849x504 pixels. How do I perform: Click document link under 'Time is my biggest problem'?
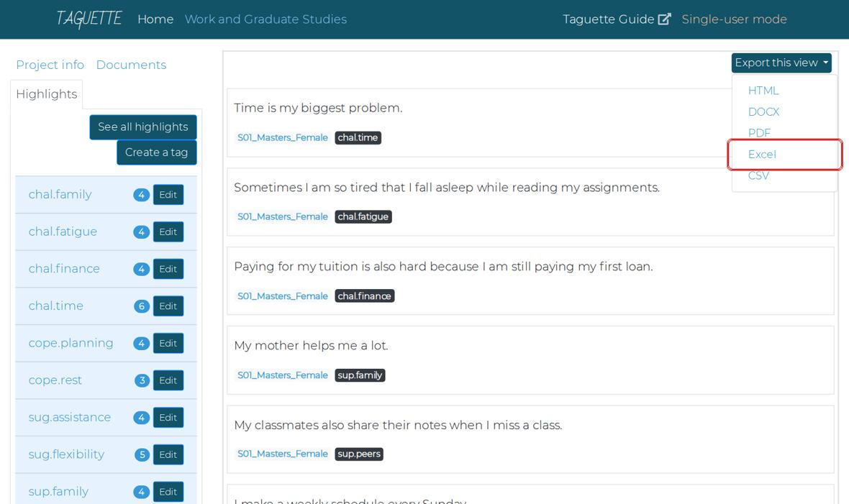coord(283,137)
